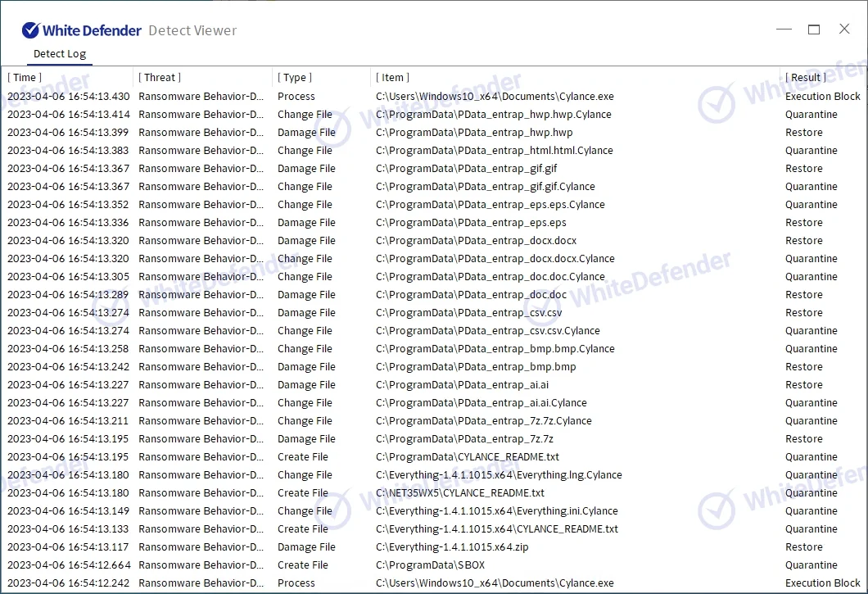Click the Item column header

tap(393, 78)
